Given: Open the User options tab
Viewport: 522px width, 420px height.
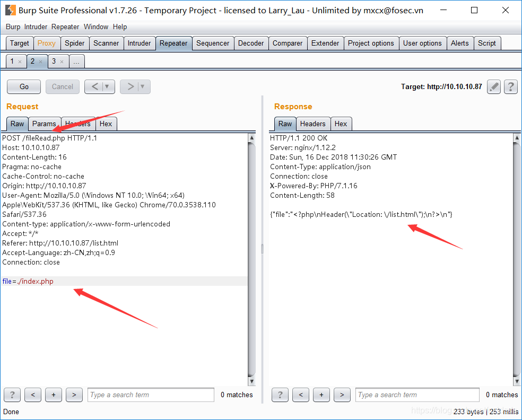Looking at the screenshot, I should click(x=422, y=43).
